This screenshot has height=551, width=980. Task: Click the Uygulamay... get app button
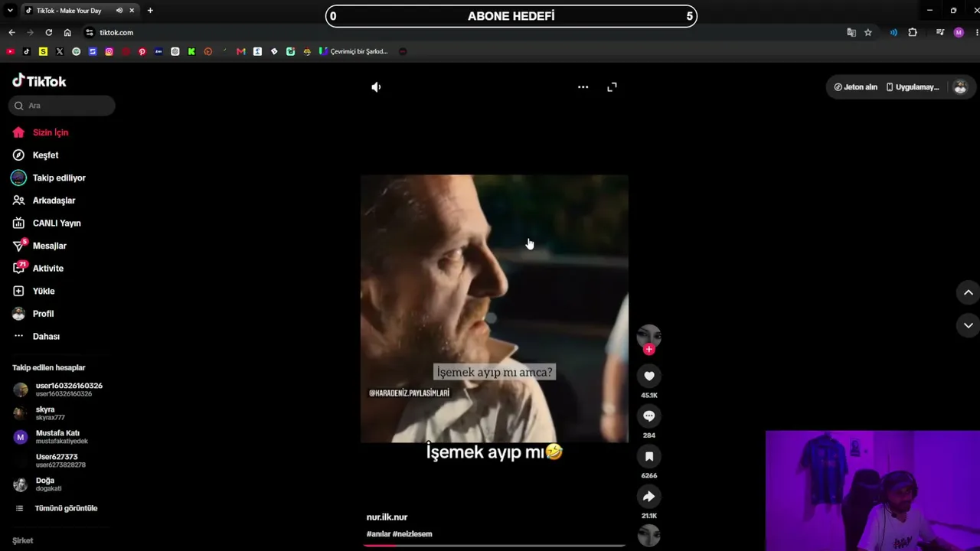pos(913,87)
